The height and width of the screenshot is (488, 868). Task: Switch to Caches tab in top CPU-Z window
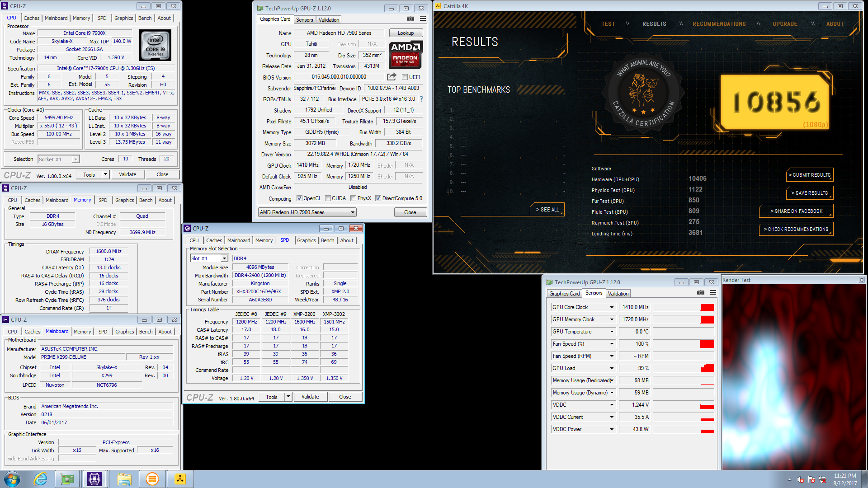pyautogui.click(x=32, y=18)
